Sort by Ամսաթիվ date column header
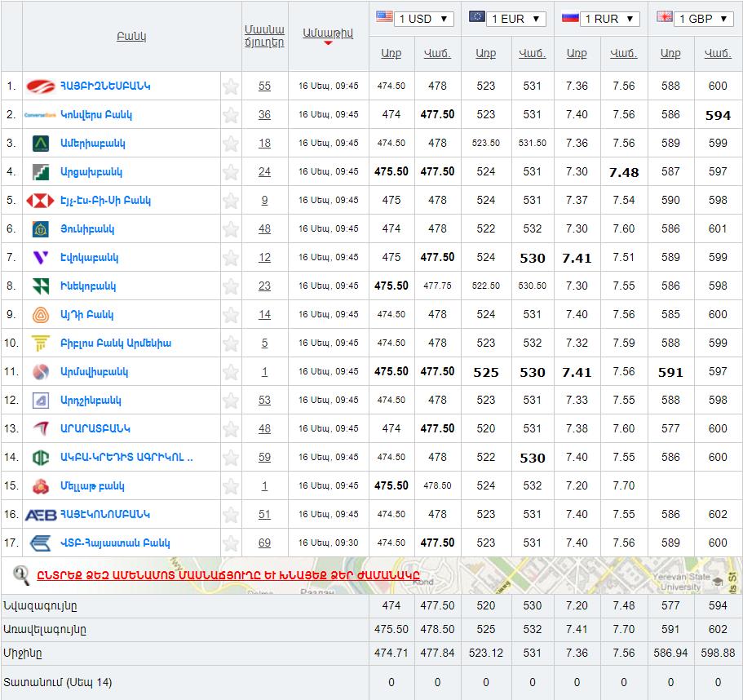 (x=328, y=33)
